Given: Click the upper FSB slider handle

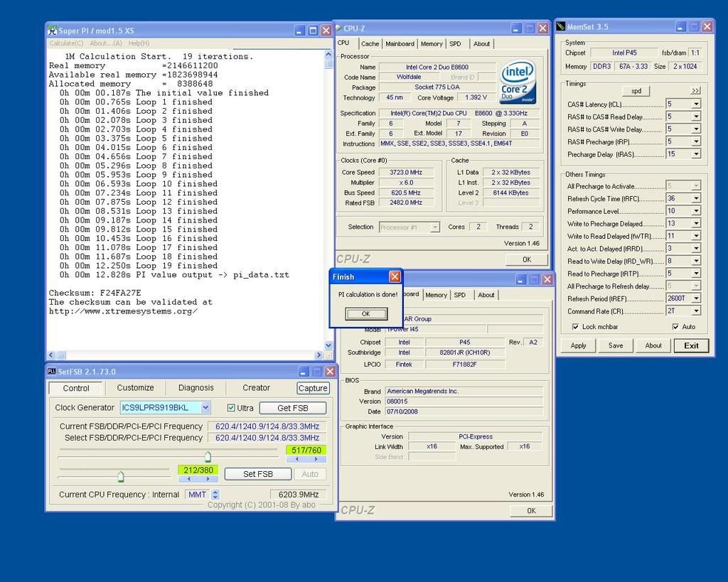Looking at the screenshot, I should coord(208,456).
